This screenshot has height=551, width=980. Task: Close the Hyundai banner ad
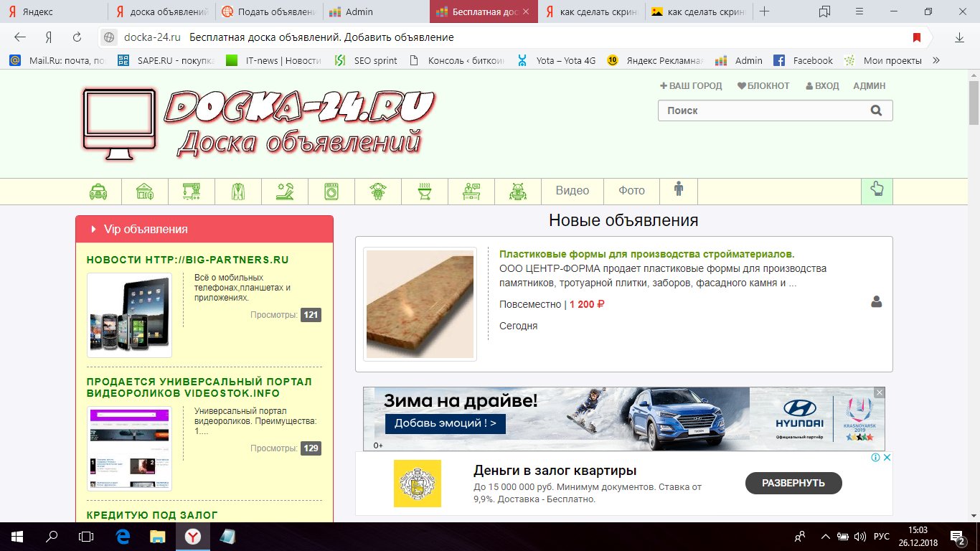[x=880, y=392]
